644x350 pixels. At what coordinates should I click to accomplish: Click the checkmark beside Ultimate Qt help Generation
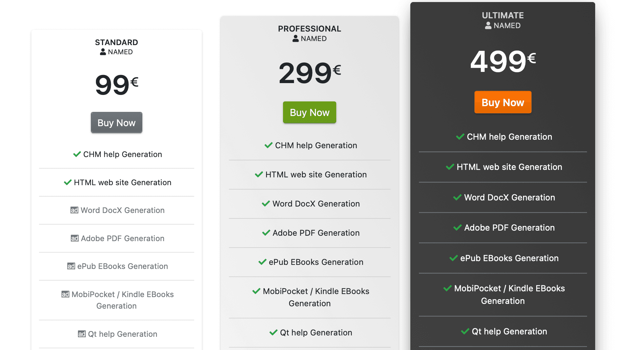[x=465, y=331]
